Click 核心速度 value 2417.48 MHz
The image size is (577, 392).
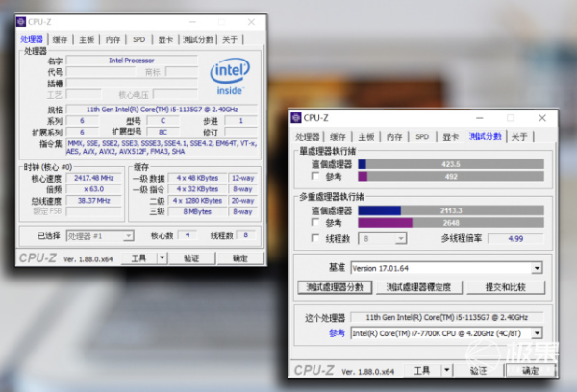[94, 178]
